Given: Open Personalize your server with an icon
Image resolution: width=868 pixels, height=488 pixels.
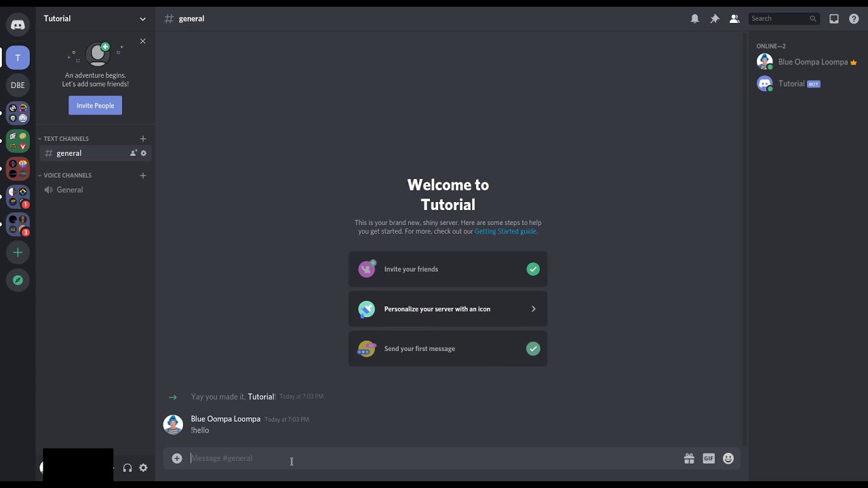Looking at the screenshot, I should coord(448,309).
